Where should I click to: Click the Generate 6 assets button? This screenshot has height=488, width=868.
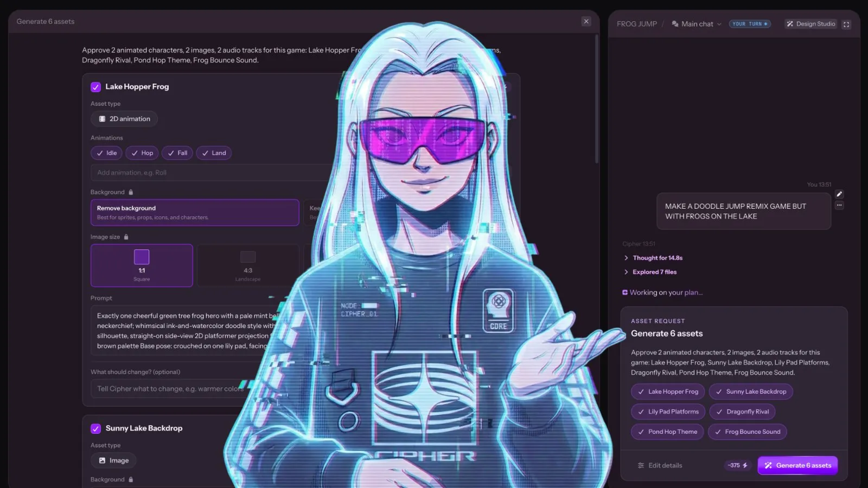pyautogui.click(x=797, y=465)
